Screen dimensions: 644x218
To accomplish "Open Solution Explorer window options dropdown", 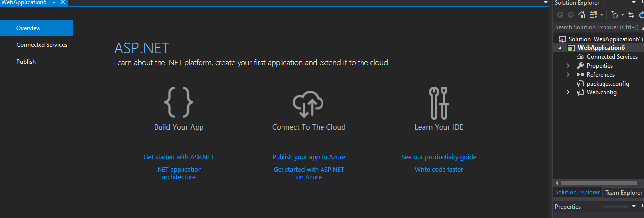I will pos(634,3).
